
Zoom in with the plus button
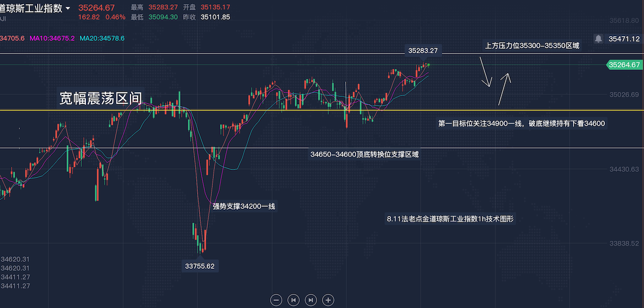tap(328, 300)
